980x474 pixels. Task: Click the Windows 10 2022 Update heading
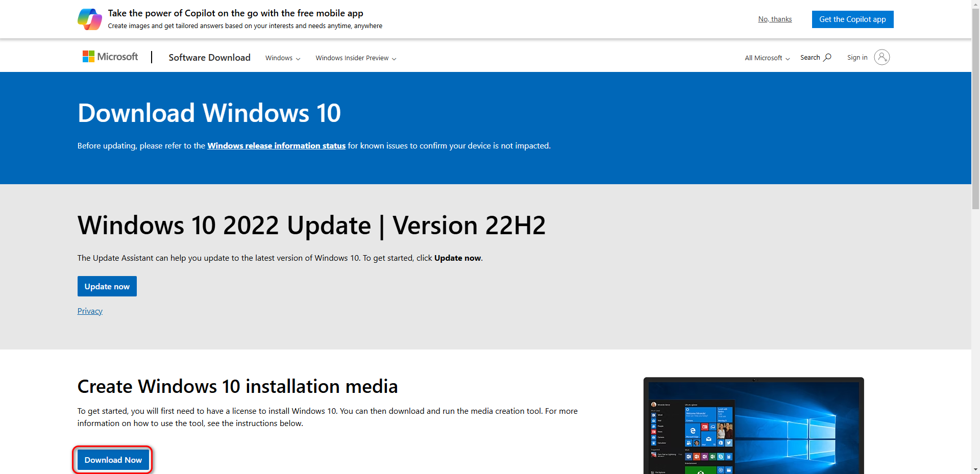tap(311, 226)
